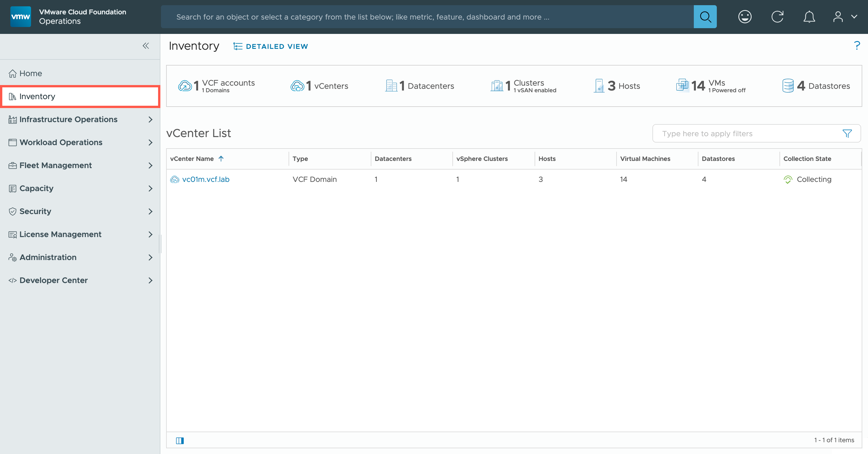The height and width of the screenshot is (454, 868).
Task: Click the VMware logo
Action: pyautogui.click(x=21, y=16)
